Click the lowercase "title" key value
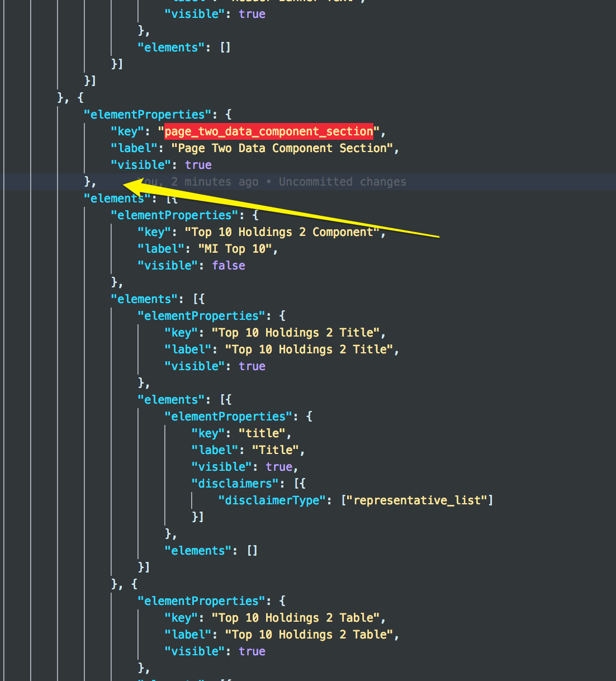The width and height of the screenshot is (616, 681). coord(262,433)
